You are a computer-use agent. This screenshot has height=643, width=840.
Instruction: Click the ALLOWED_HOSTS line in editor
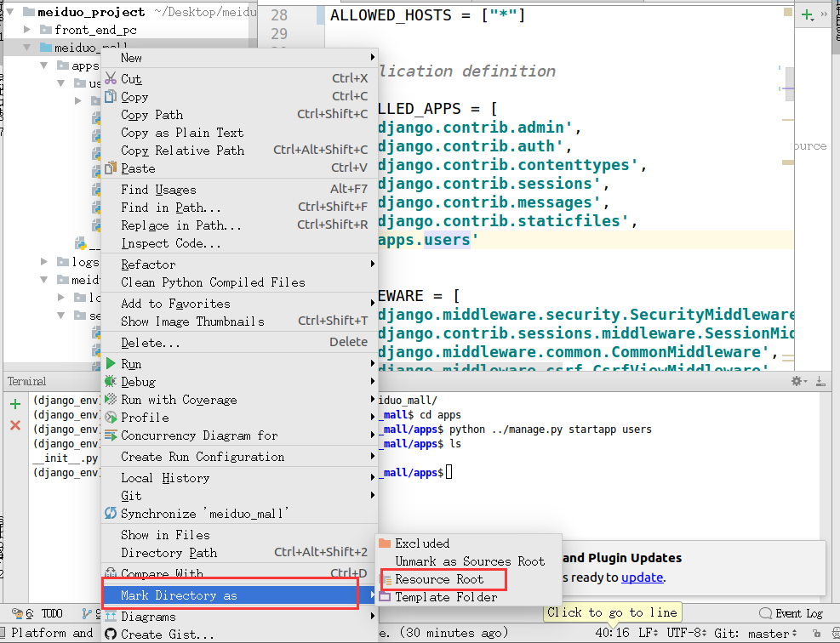click(427, 15)
